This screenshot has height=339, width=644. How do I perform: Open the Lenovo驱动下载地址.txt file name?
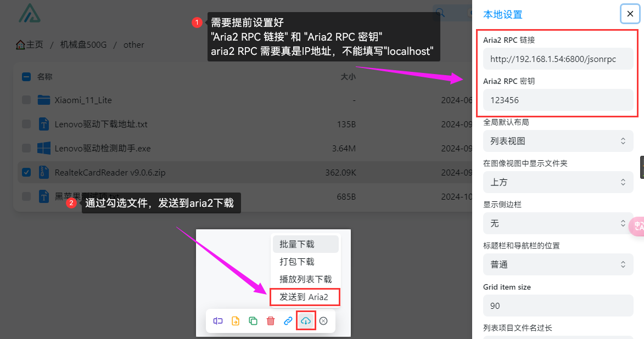pos(101,124)
